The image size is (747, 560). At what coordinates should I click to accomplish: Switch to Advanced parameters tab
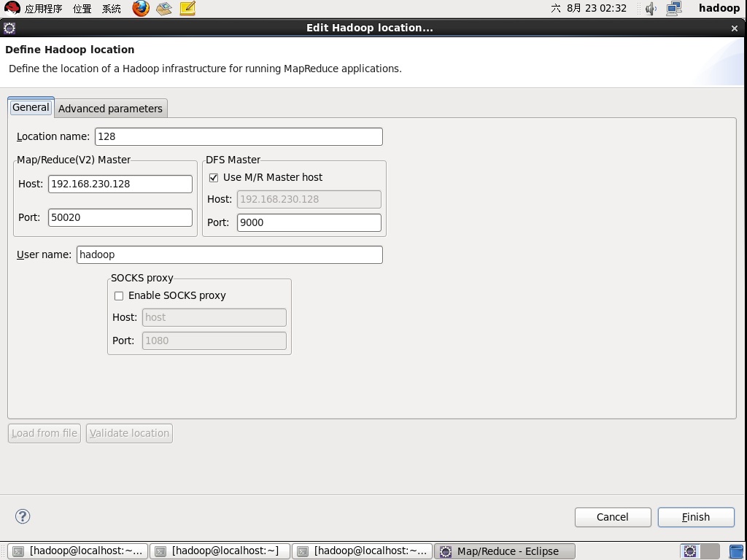(x=110, y=108)
